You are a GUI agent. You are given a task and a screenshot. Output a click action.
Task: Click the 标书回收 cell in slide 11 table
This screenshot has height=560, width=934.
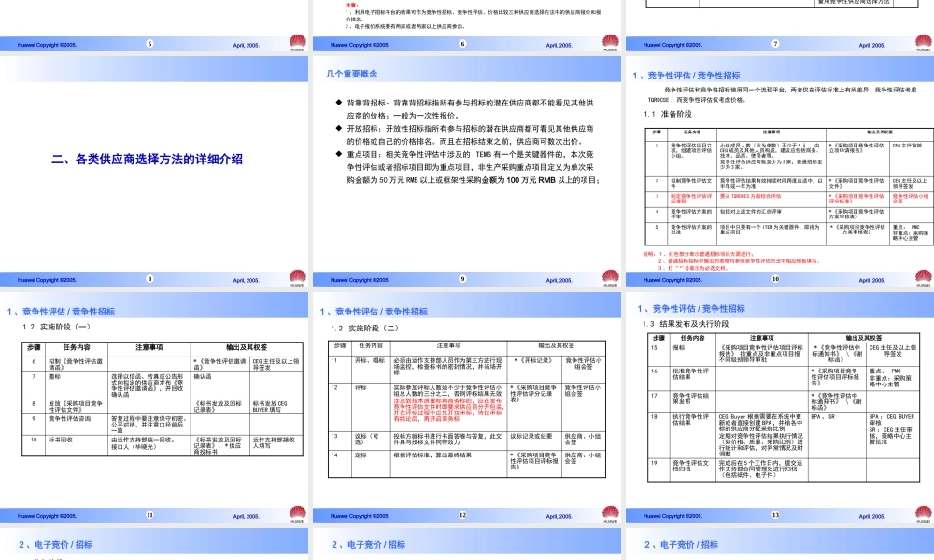pos(77,445)
